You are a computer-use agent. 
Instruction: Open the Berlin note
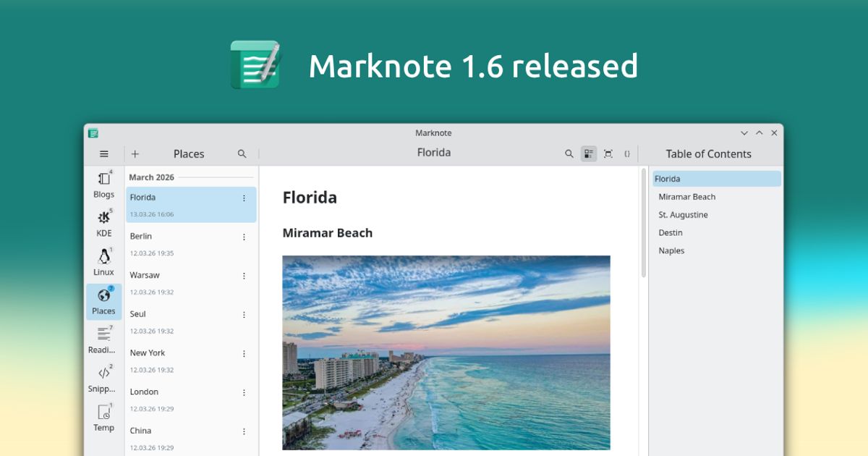[x=191, y=244]
